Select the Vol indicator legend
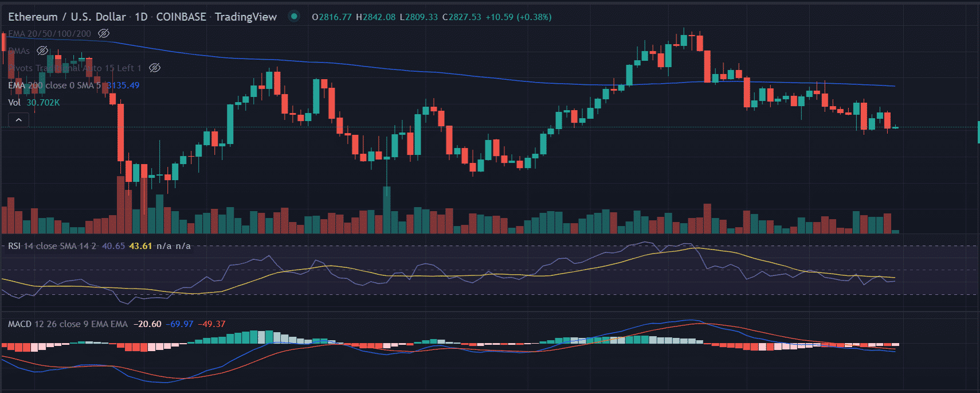Image resolution: width=980 pixels, height=393 pixels. pos(14,103)
